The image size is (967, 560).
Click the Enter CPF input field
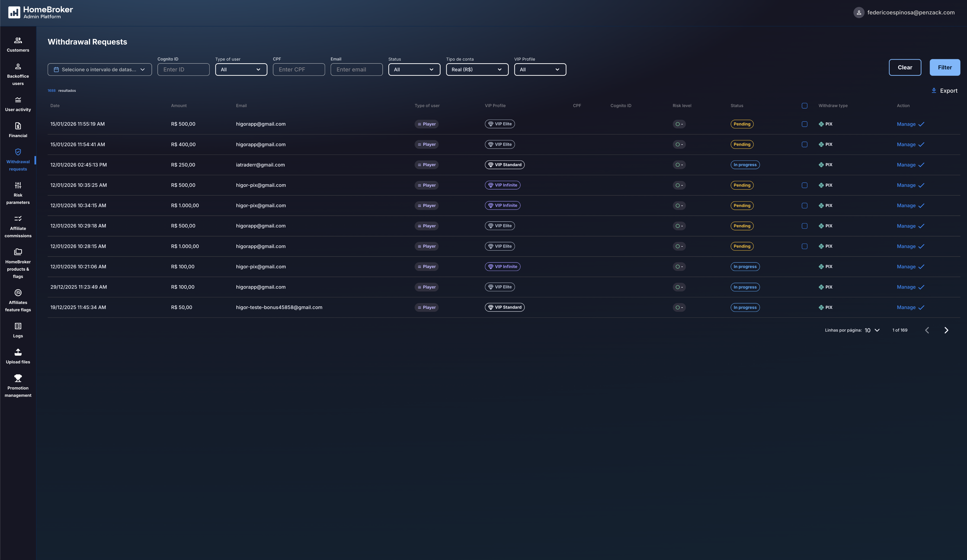click(x=299, y=69)
